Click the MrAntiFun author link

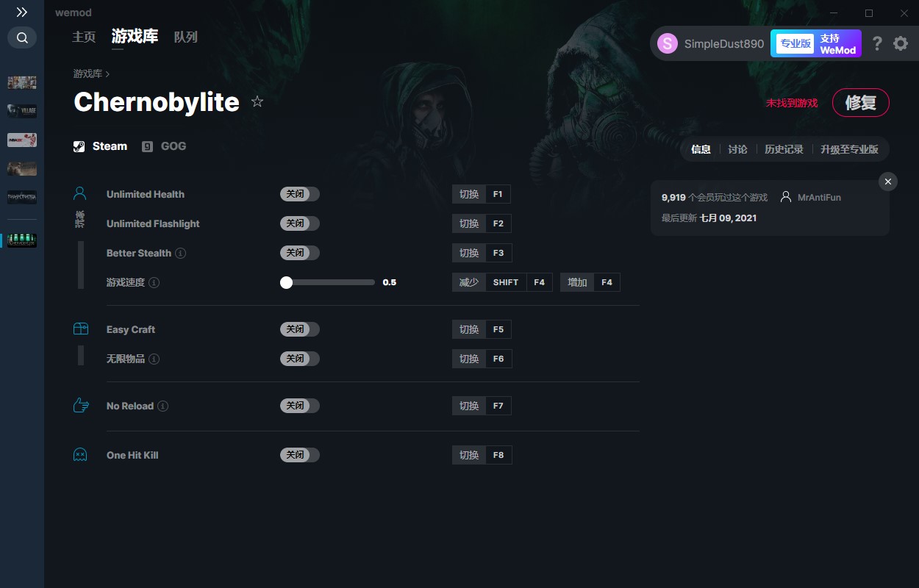pyautogui.click(x=819, y=198)
